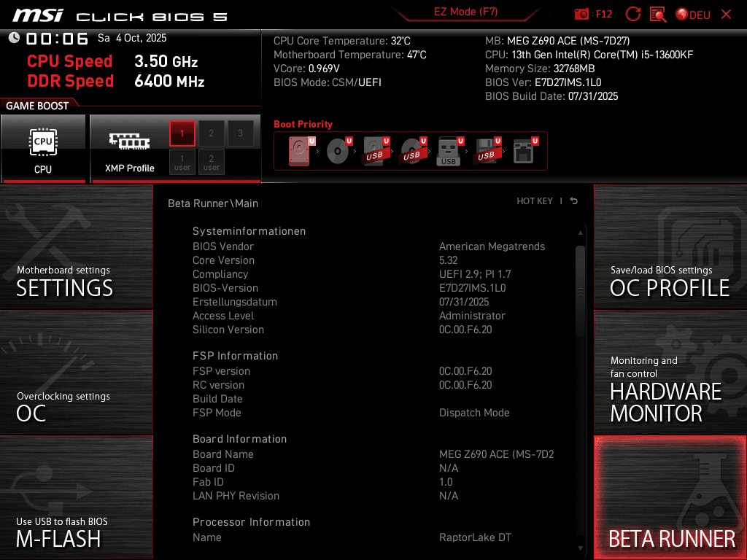Viewport: 747px width, 560px height.
Task: Click the 'American Megatrends' value
Action: (492, 246)
